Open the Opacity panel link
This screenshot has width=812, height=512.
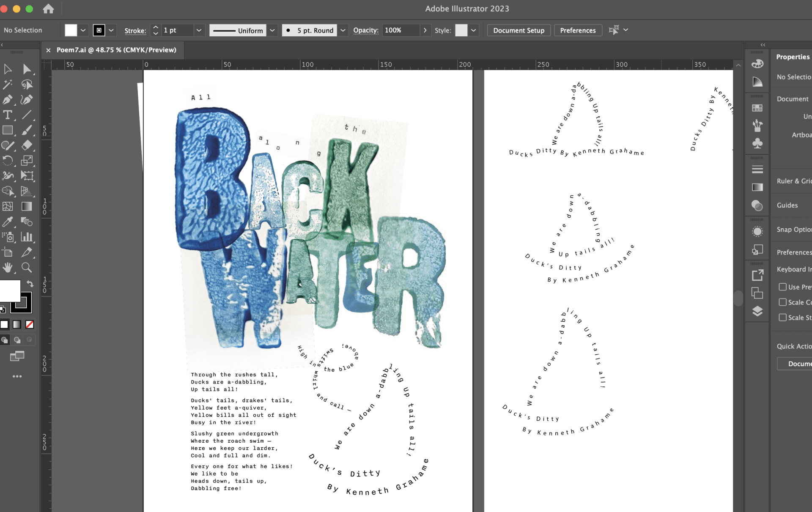366,30
